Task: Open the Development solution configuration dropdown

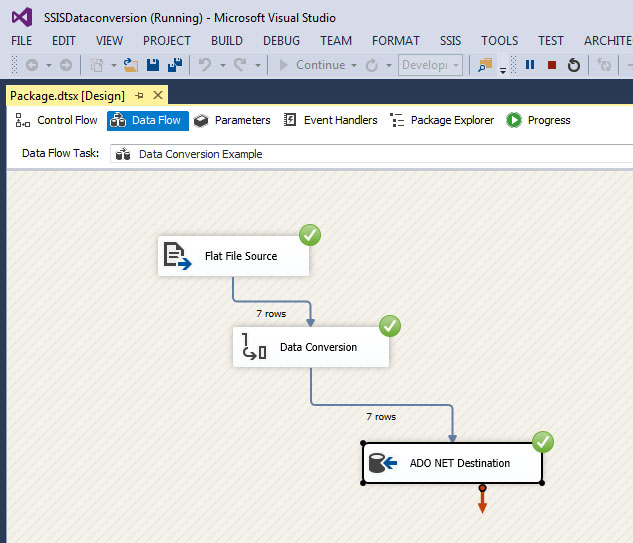Action: 430,65
